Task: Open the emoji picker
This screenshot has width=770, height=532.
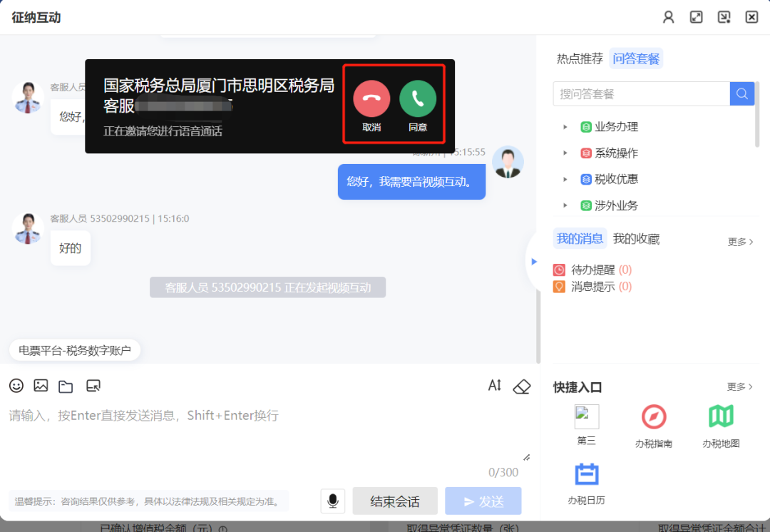Action: coord(16,386)
